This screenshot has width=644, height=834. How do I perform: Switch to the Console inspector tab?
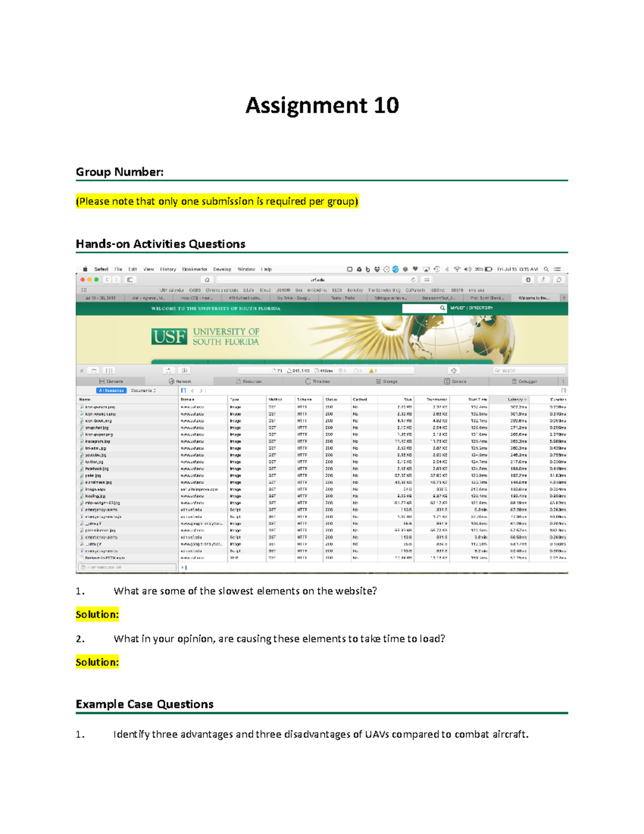(455, 381)
